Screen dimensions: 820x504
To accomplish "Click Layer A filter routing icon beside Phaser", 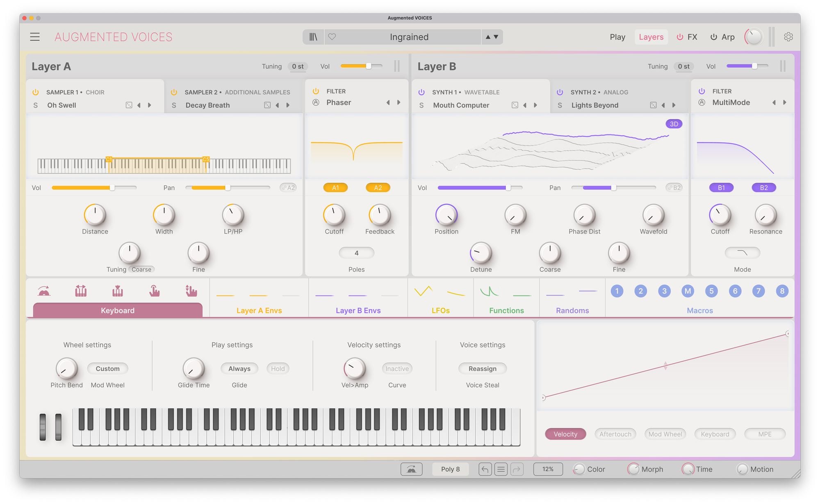I will (x=316, y=102).
